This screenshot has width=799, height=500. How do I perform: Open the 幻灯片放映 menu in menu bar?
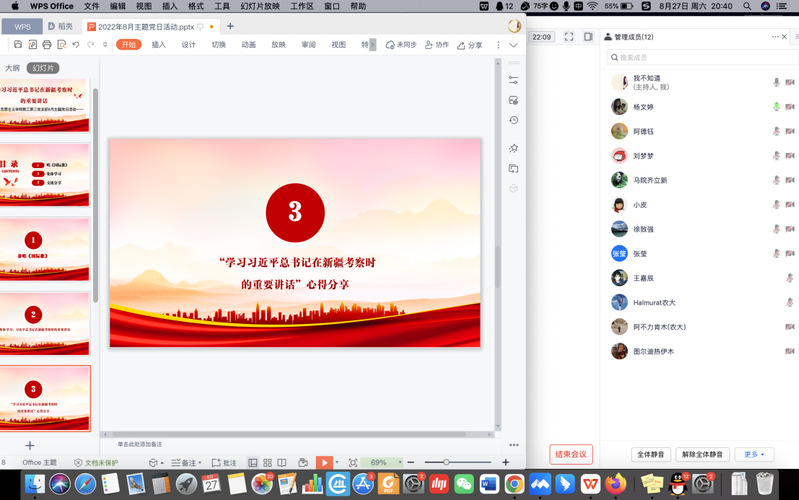point(260,6)
